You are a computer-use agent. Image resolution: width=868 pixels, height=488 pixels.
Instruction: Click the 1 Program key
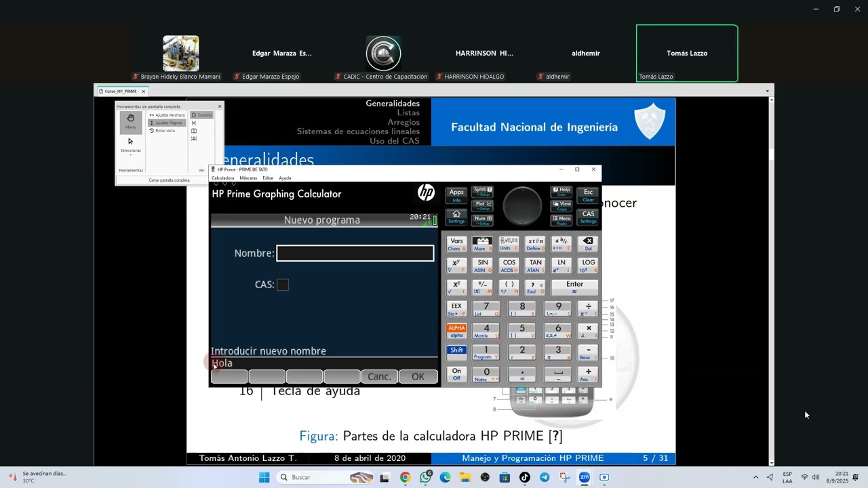click(486, 352)
